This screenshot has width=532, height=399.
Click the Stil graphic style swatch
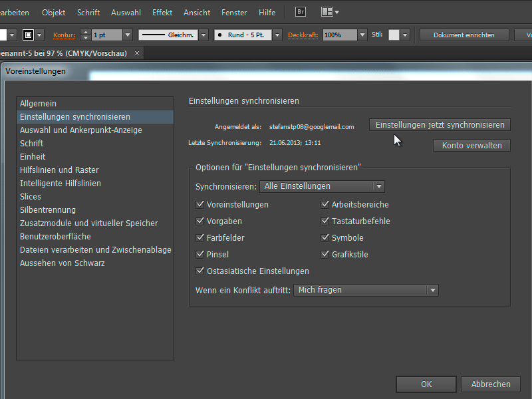pos(394,35)
